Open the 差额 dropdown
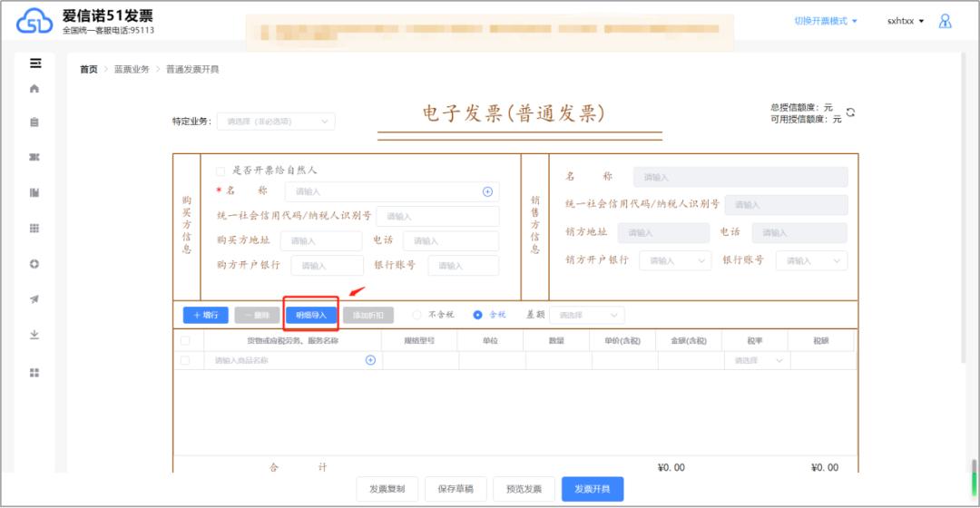980x508 pixels. coord(587,315)
